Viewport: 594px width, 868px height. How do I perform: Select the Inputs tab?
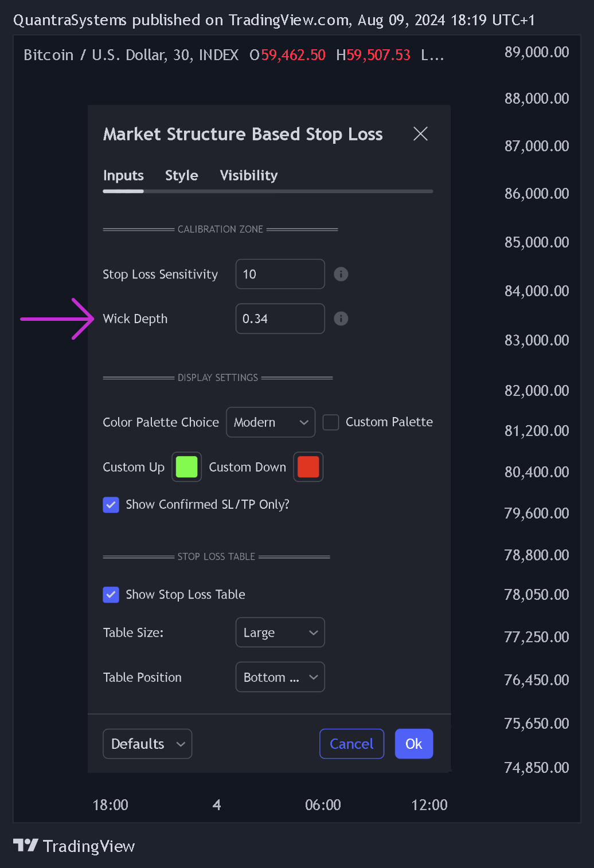(x=123, y=175)
